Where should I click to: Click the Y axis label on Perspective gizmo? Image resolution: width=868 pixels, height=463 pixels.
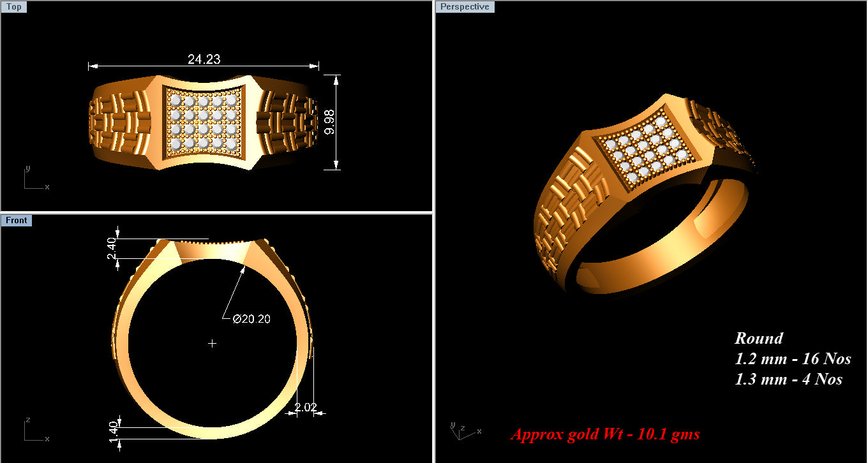pos(453,424)
